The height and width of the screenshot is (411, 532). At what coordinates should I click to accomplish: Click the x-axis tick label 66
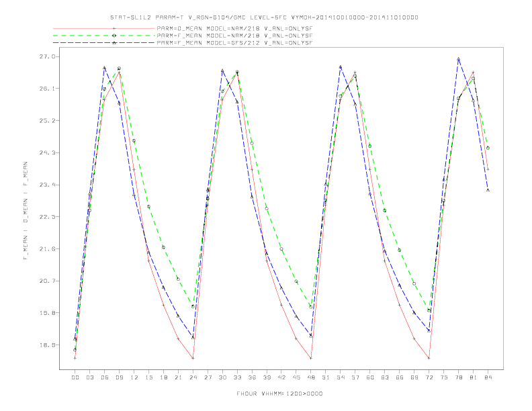(x=400, y=377)
